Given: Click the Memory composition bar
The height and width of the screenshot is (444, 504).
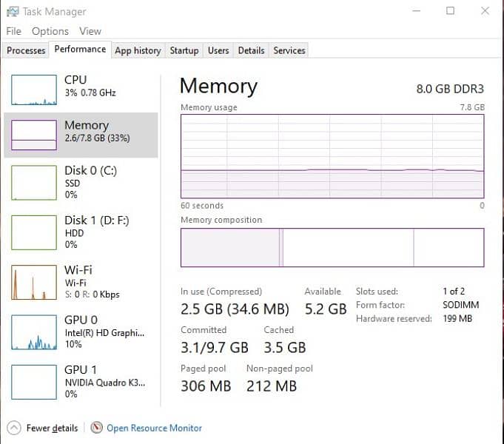Looking at the screenshot, I should point(332,247).
